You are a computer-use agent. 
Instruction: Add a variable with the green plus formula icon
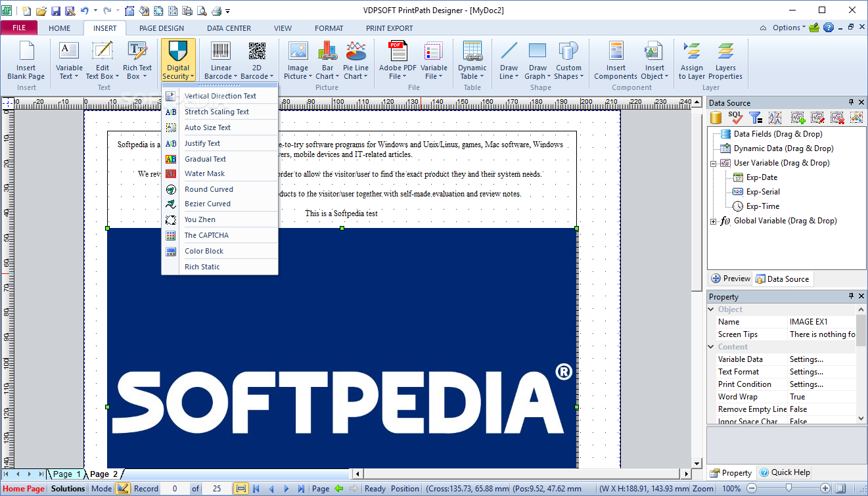[798, 118]
